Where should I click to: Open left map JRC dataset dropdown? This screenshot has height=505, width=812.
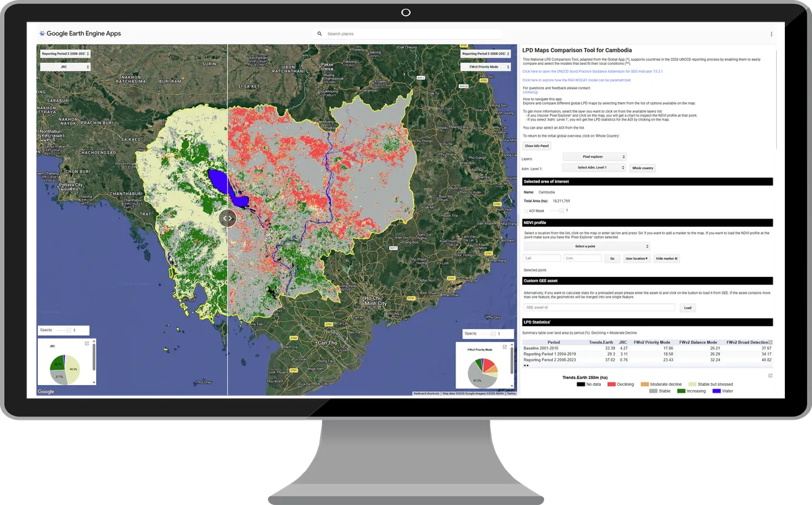65,67
